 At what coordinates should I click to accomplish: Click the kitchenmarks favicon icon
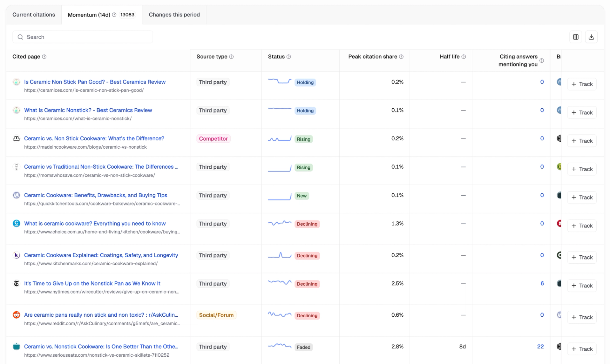[x=17, y=255]
